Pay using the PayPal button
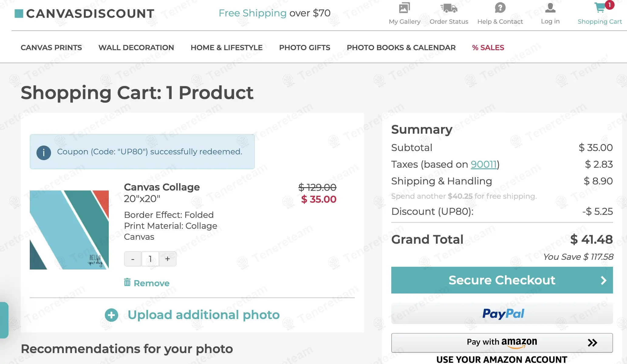The image size is (627, 364). coord(502,314)
